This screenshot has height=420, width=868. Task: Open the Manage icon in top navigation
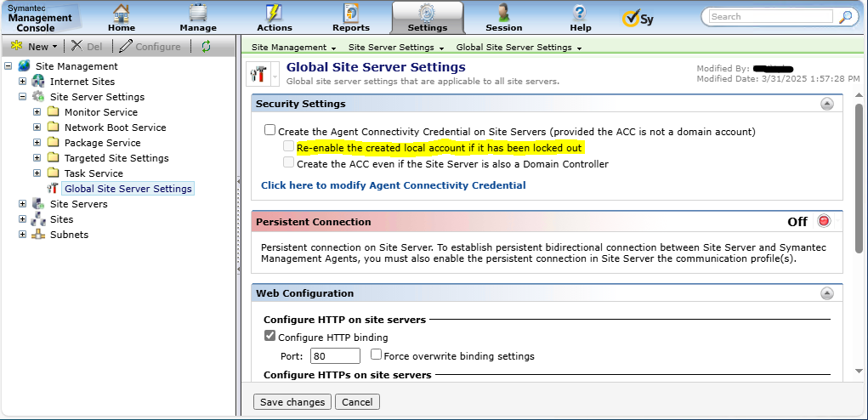[197, 14]
